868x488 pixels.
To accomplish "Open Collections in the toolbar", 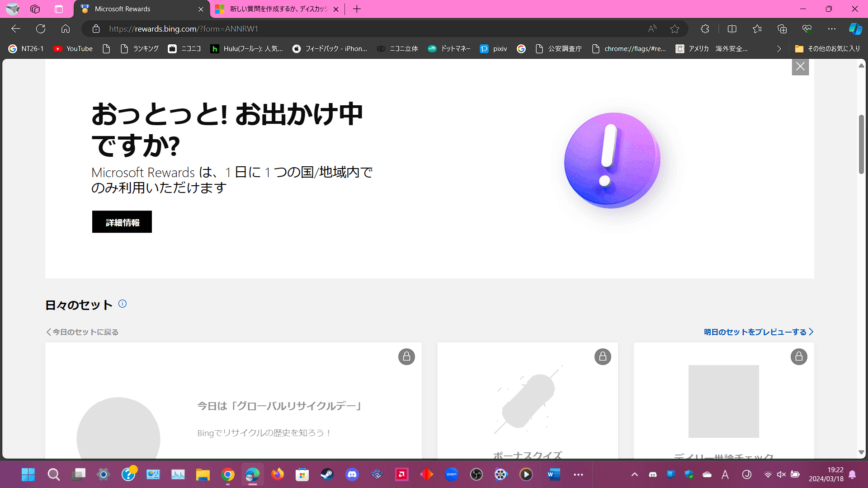I will click(x=782, y=29).
